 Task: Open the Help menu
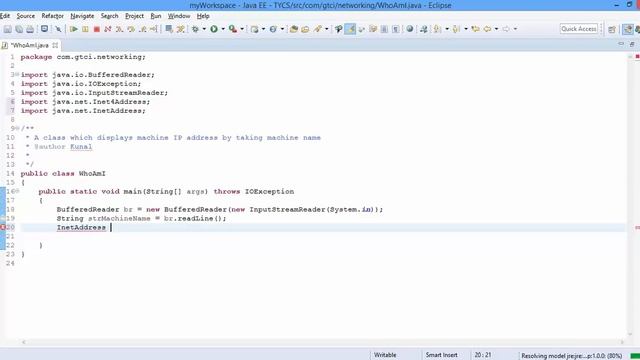click(203, 16)
